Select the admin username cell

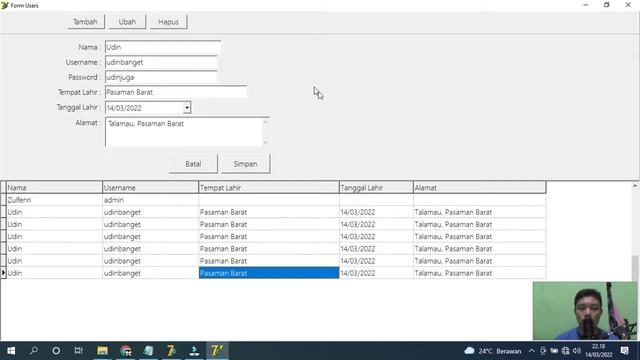pyautogui.click(x=150, y=200)
